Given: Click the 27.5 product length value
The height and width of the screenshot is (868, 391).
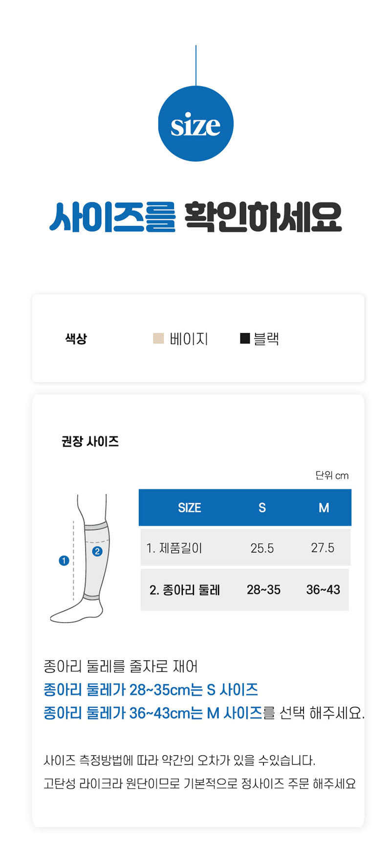Looking at the screenshot, I should (323, 548).
